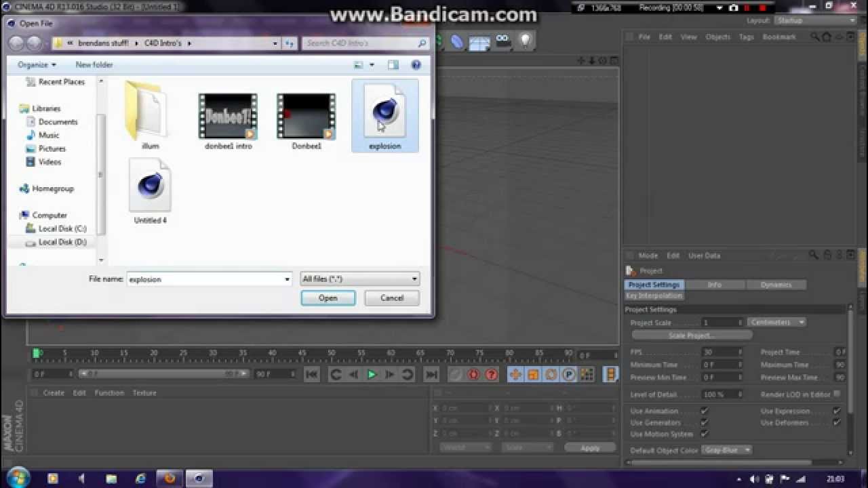The width and height of the screenshot is (868, 488).
Task: Toggle the Position keyframe move icon
Action: click(x=515, y=374)
